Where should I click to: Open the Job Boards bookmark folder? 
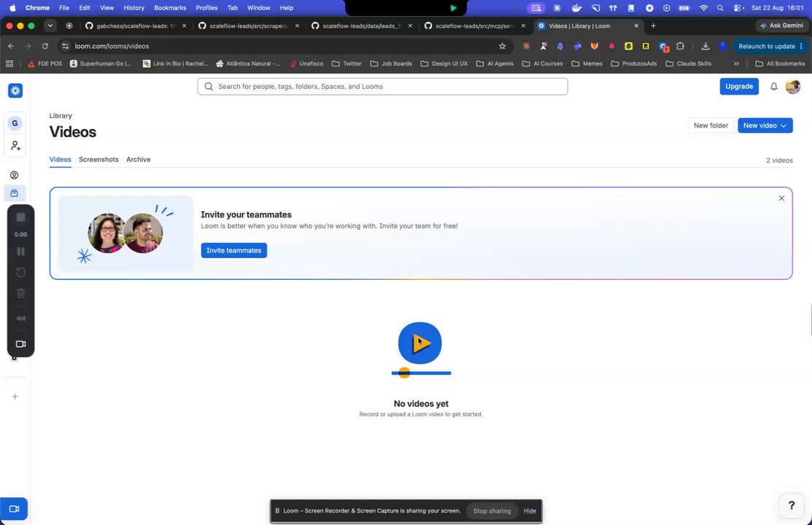click(391, 63)
